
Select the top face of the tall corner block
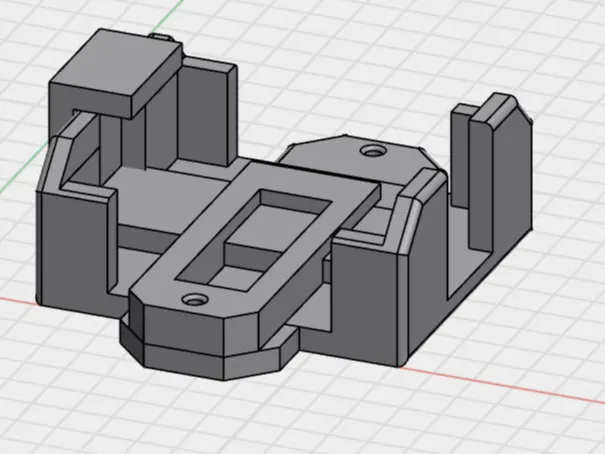point(116,63)
